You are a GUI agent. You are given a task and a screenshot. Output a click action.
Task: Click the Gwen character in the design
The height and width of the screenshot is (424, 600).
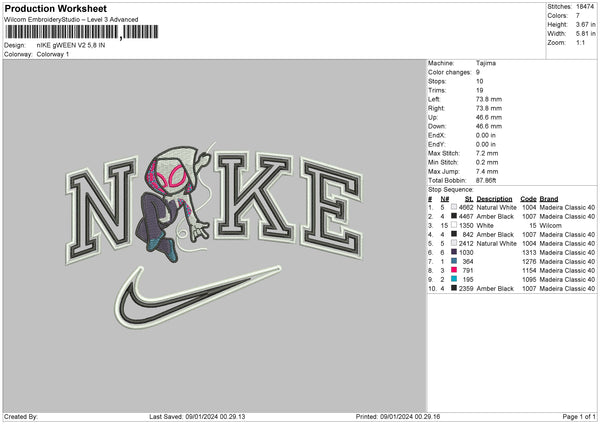[175, 203]
